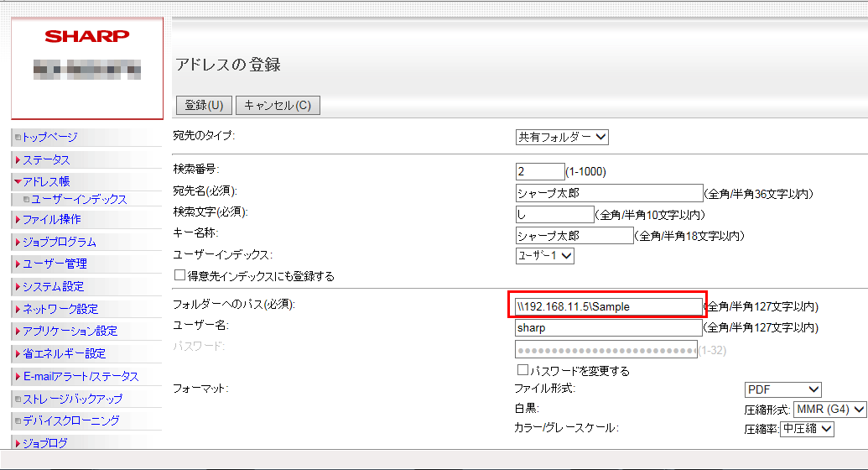Open システム設定 menu item
The width and height of the screenshot is (868, 470).
pos(53,286)
